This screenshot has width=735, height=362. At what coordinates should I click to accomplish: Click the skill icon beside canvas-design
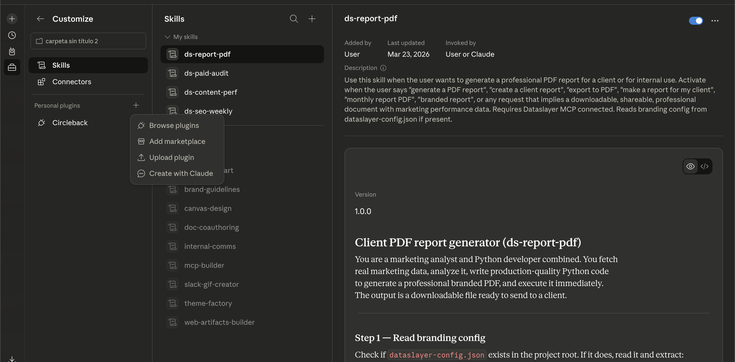[x=172, y=208]
